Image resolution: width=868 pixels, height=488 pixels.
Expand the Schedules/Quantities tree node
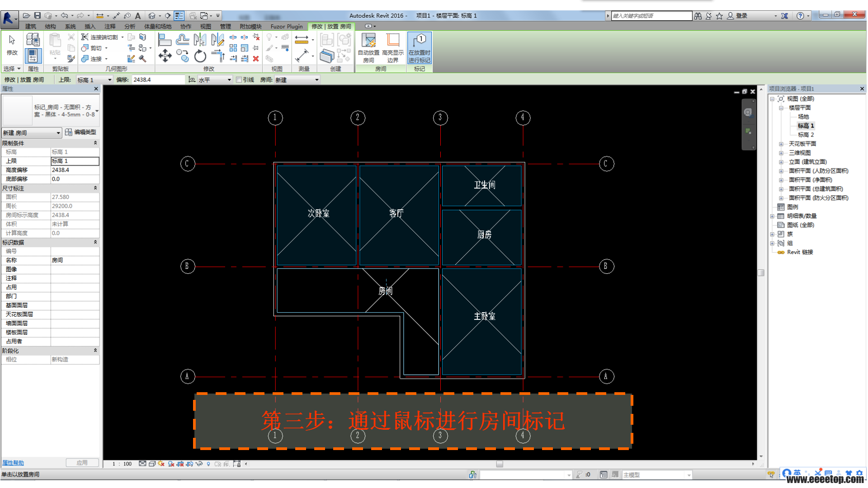(772, 216)
